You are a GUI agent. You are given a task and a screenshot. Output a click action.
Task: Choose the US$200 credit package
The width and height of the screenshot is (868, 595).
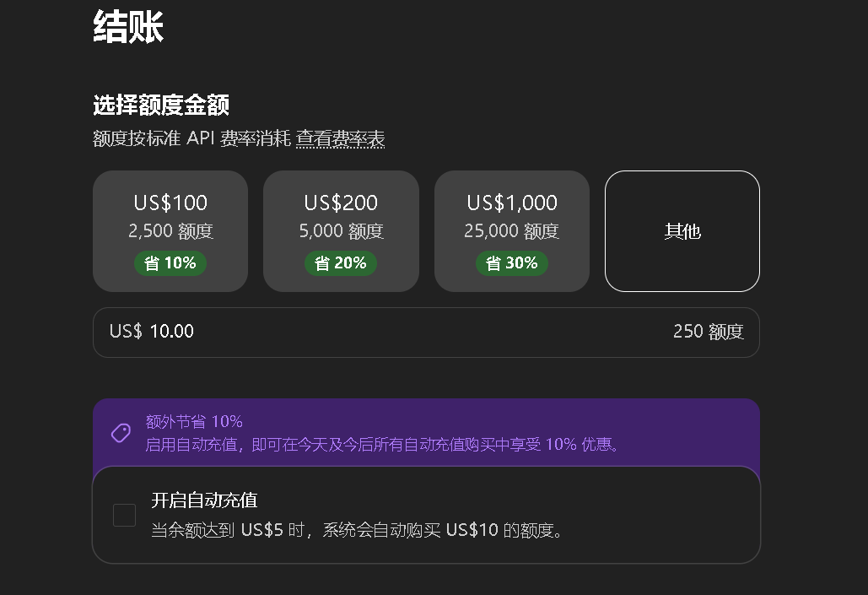341,231
